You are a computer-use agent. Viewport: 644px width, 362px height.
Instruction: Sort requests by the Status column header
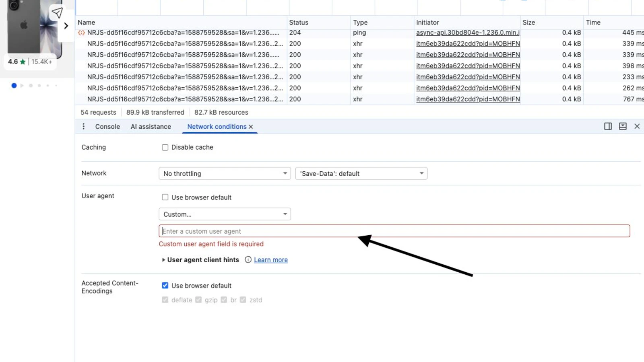(x=318, y=23)
